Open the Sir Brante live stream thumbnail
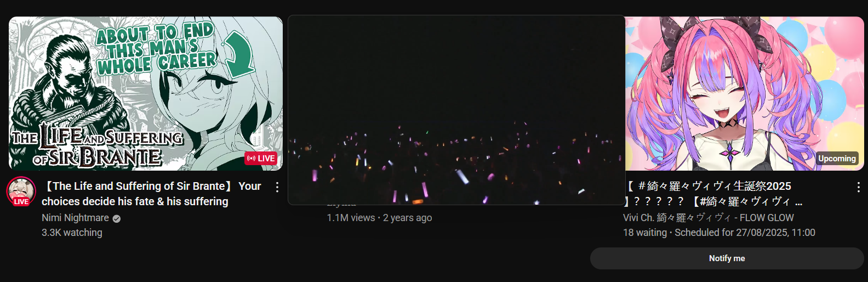Screen dimensions: 868x282 click(146, 93)
